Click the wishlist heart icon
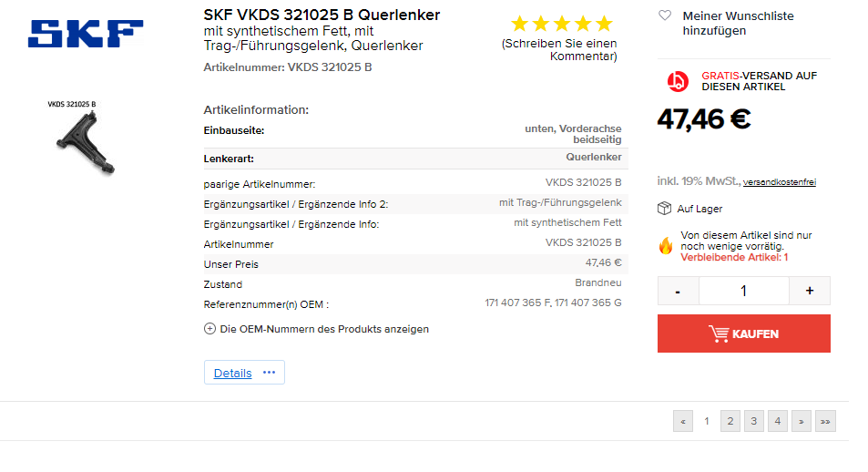The width and height of the screenshot is (868, 472). [665, 15]
